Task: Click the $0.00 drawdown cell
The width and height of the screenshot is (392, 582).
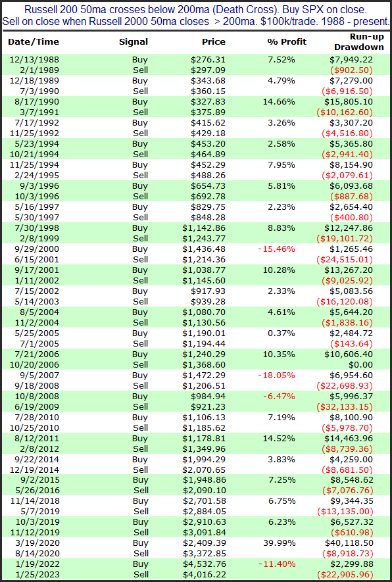Action: 361,364
